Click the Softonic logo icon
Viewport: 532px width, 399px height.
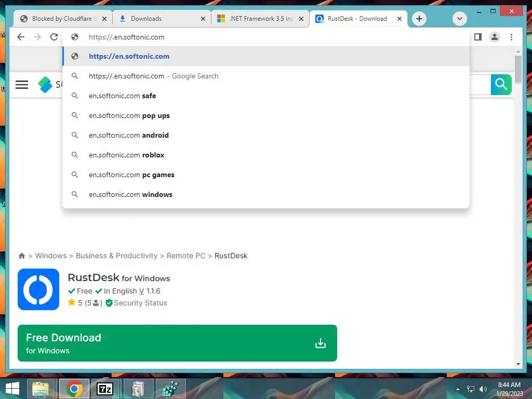(45, 85)
